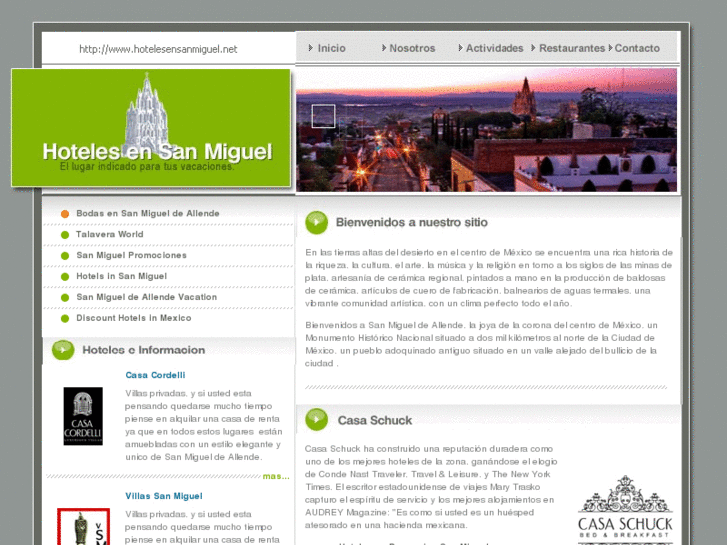Click green bullet beside Talavera World
Screen dimensions: 727x545
tap(65, 235)
